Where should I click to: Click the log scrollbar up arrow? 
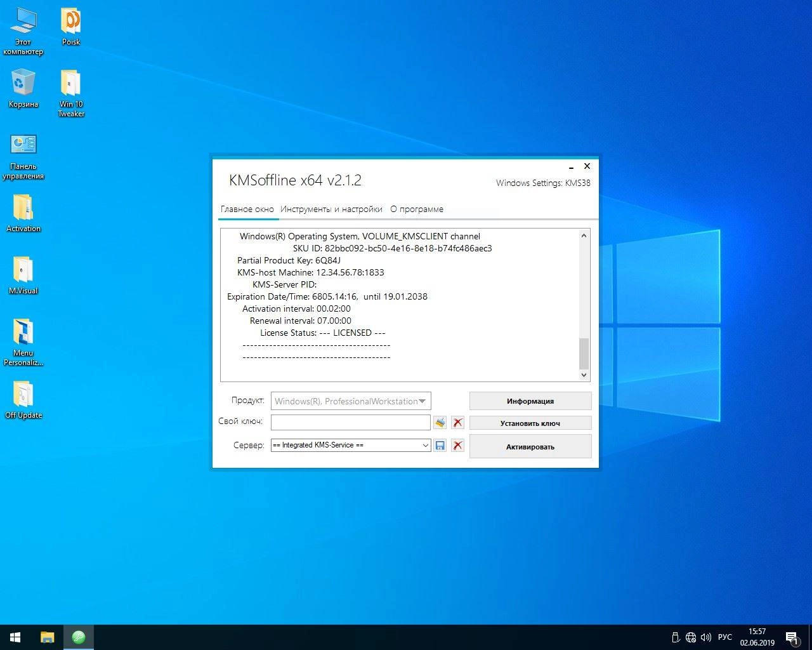pos(584,235)
